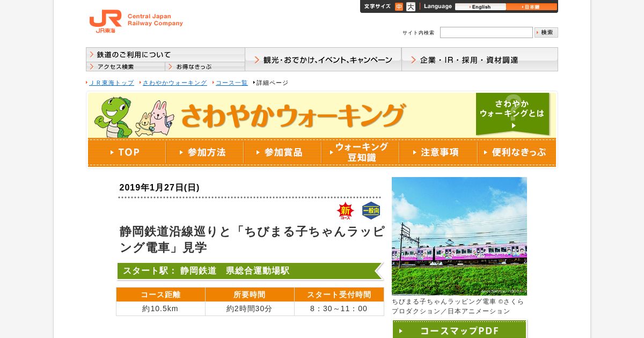
Task: Follow the さわやかウォーキング breadcrumb link
Action: pyautogui.click(x=174, y=83)
